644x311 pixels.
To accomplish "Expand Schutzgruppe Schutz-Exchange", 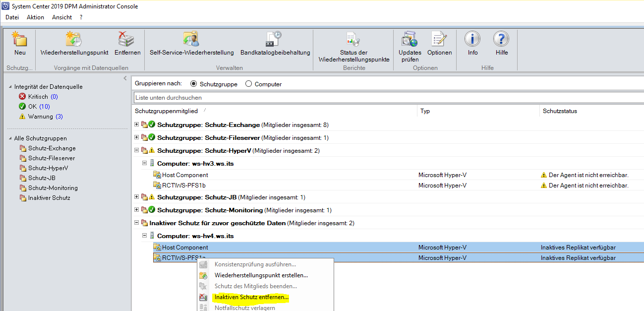I will click(x=137, y=124).
